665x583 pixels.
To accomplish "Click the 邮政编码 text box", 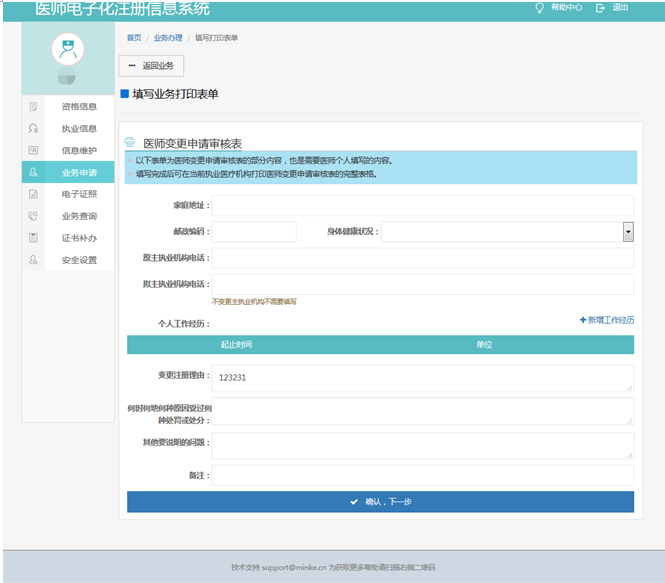I will [x=254, y=232].
